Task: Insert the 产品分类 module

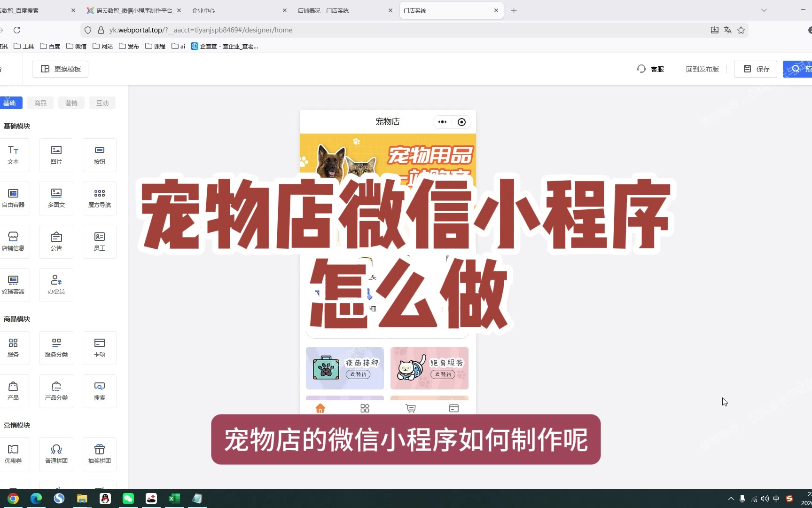Action: click(x=56, y=391)
